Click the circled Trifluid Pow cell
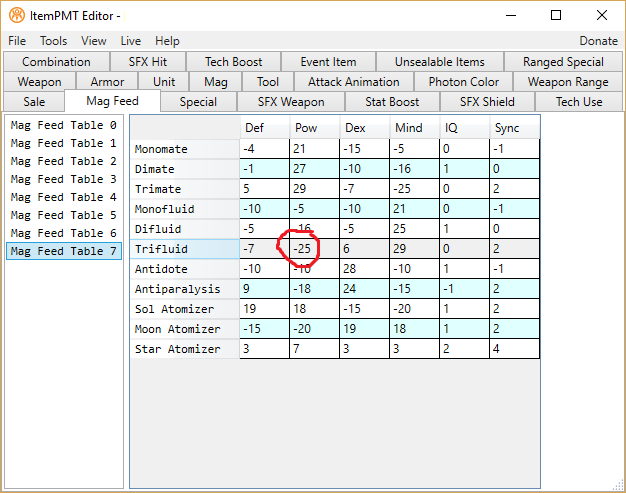The width and height of the screenshot is (626, 493). click(314, 249)
